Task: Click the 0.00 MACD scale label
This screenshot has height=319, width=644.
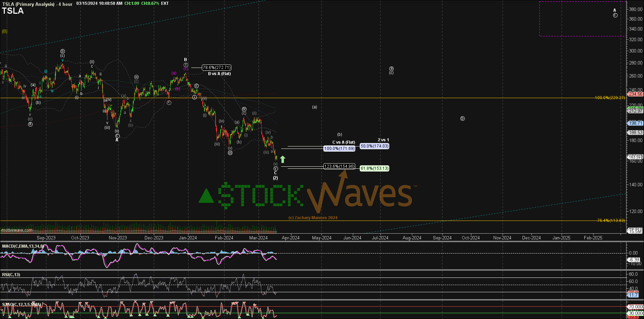Action: coord(633,253)
